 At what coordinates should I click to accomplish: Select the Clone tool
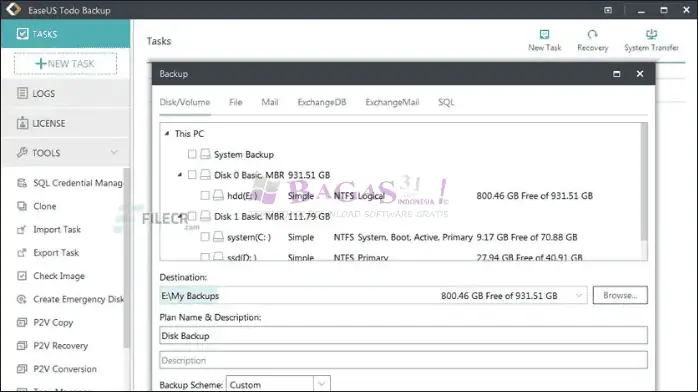pos(45,206)
